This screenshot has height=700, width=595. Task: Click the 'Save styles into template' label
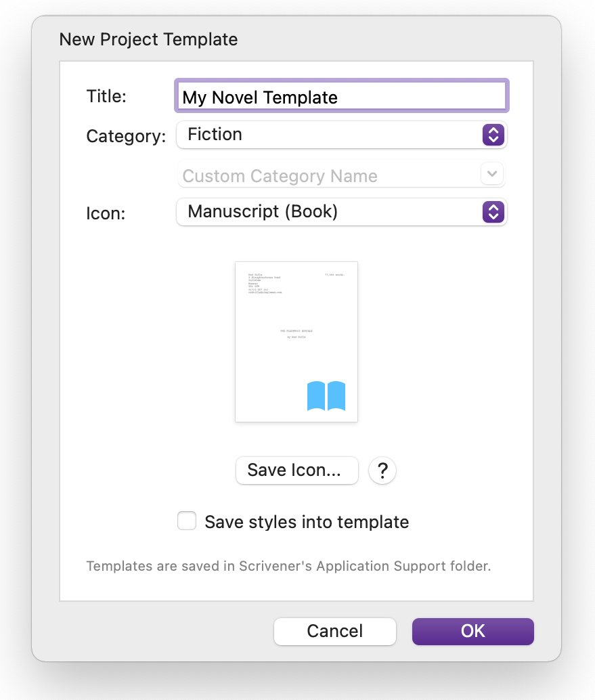(x=307, y=522)
